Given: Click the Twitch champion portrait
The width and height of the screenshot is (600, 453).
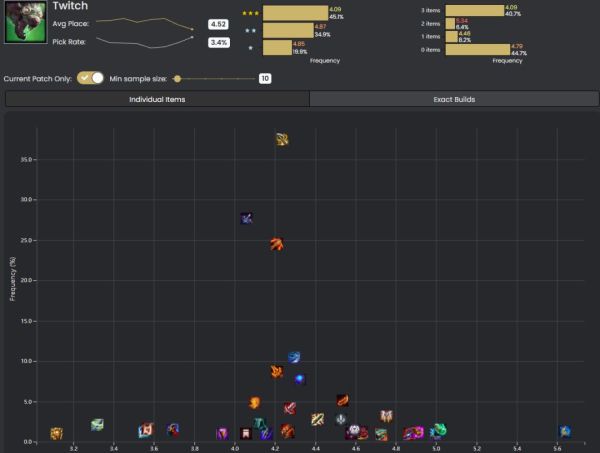Looking at the screenshot, I should 25,23.
